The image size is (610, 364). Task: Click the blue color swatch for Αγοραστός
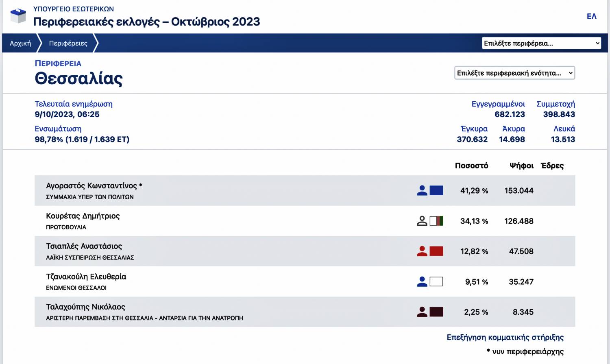point(436,190)
